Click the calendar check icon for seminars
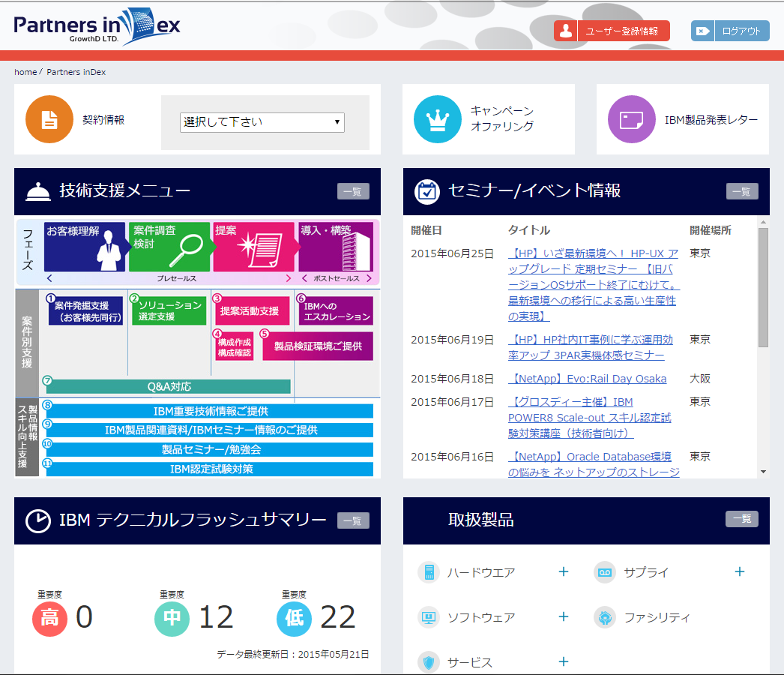Image resolution: width=784 pixels, height=675 pixels. click(427, 192)
